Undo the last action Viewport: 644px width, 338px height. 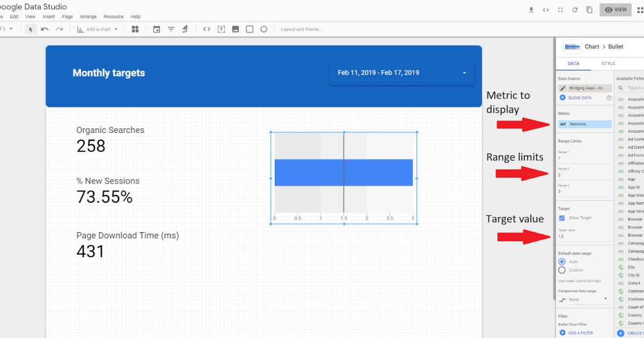tap(44, 29)
